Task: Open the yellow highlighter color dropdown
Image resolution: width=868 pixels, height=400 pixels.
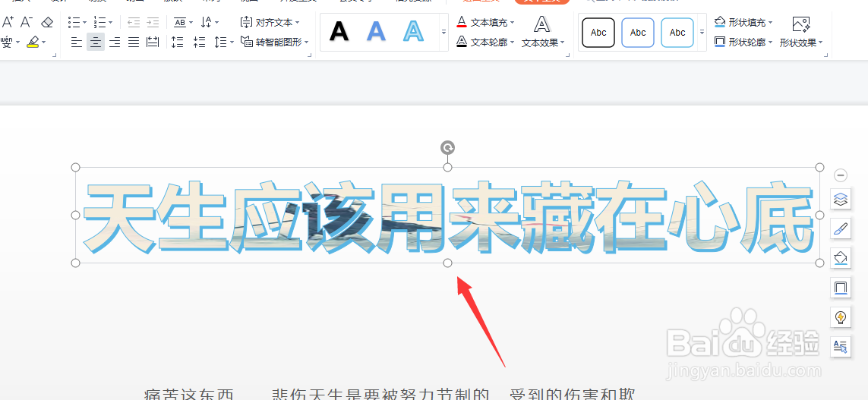Action: click(x=44, y=42)
